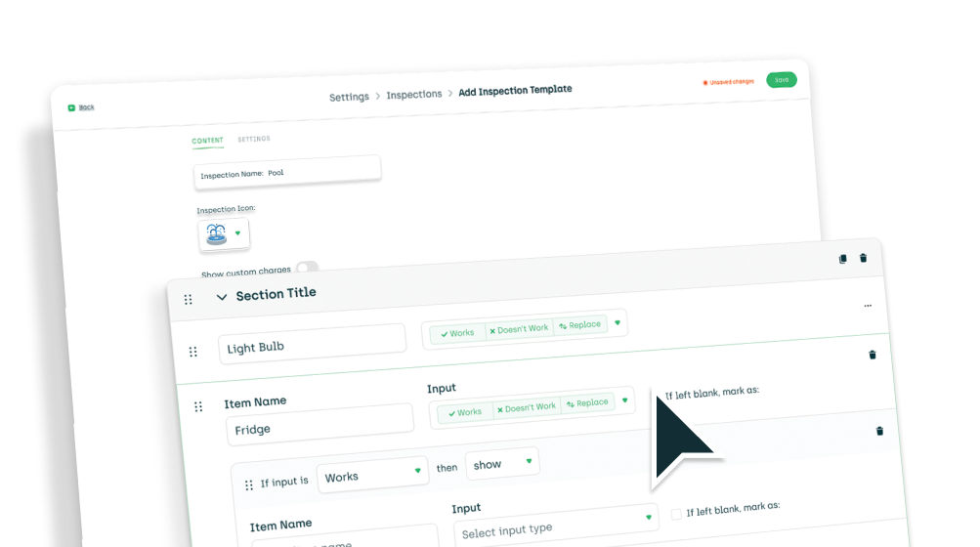This screenshot has width=980, height=547.
Task: Delete the section using top trash icon
Action: pos(863,258)
